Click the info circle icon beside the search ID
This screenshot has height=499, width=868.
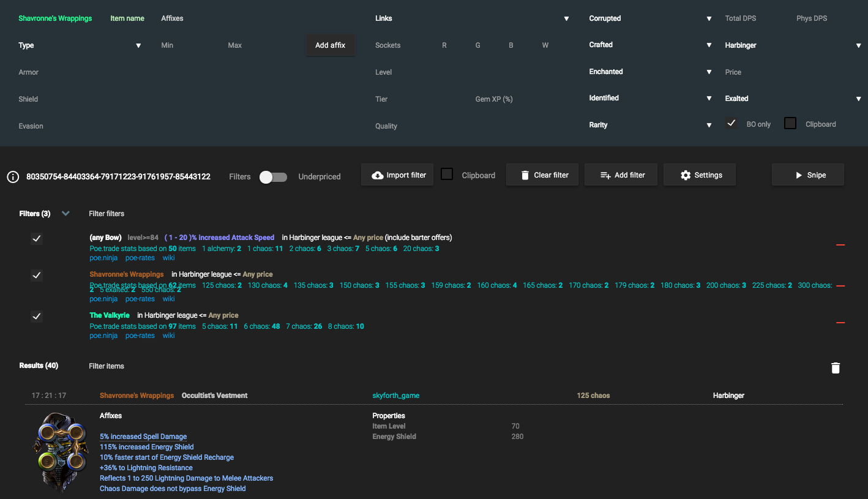pos(13,177)
